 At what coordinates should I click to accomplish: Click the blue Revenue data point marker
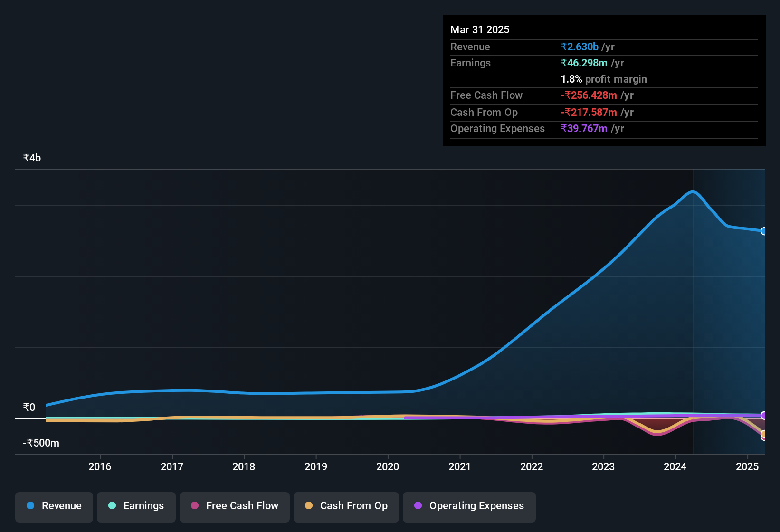click(764, 231)
